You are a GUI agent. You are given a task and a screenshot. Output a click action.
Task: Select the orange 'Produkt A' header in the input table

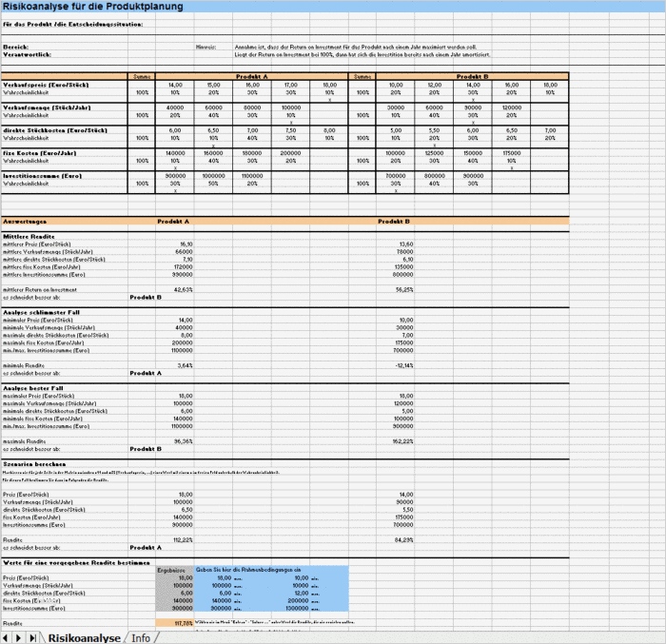pos(252,76)
